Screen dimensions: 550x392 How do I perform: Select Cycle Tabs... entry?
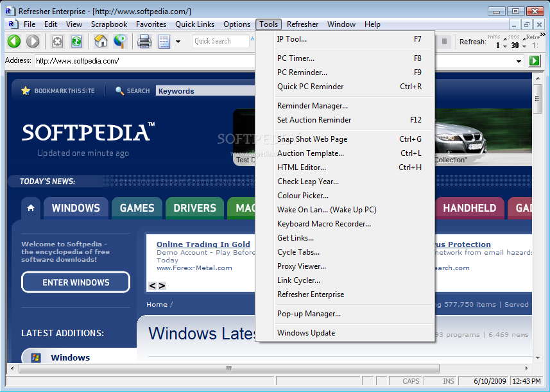tap(345, 252)
